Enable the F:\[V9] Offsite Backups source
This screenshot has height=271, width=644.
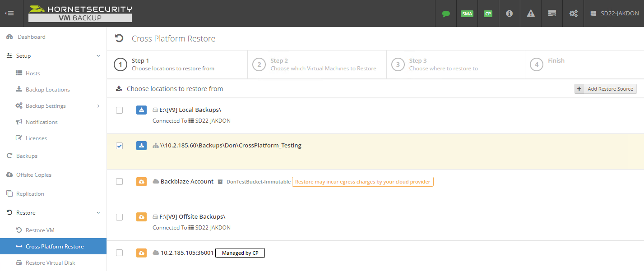point(119,217)
